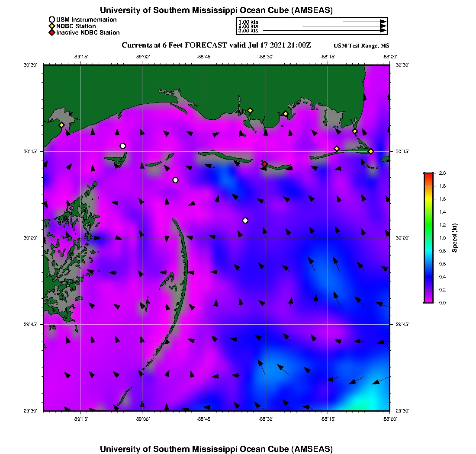Click the 3.00 kts scale label

[248, 31]
